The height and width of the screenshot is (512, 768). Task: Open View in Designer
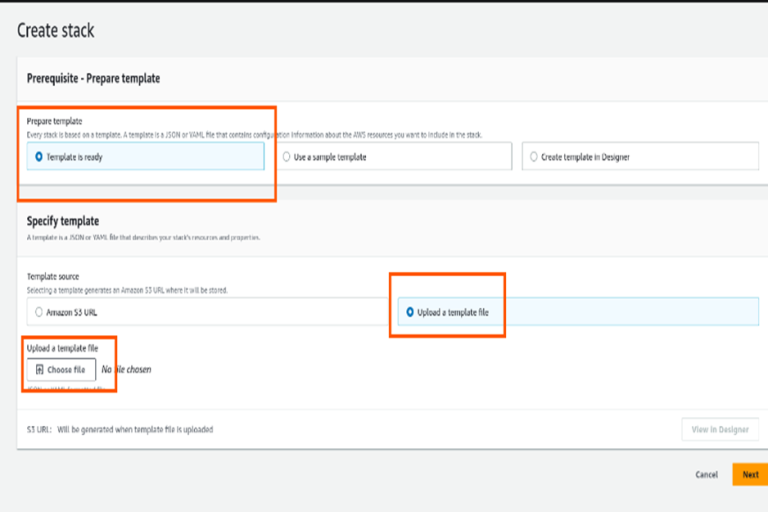[x=720, y=430]
